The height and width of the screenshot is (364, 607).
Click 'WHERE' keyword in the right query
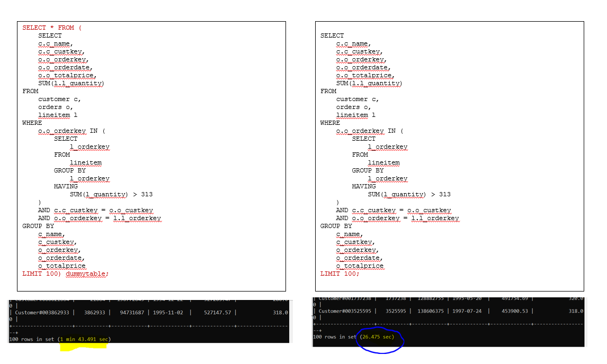point(331,123)
